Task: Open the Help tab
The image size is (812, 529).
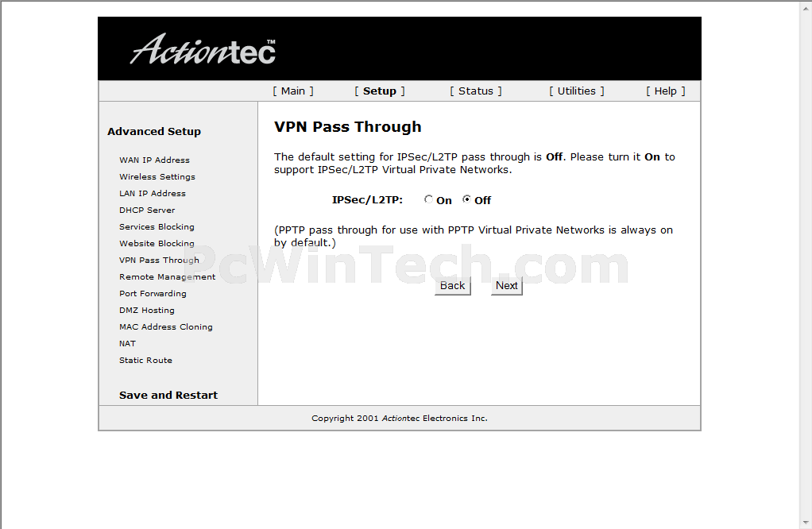Action: click(x=666, y=91)
